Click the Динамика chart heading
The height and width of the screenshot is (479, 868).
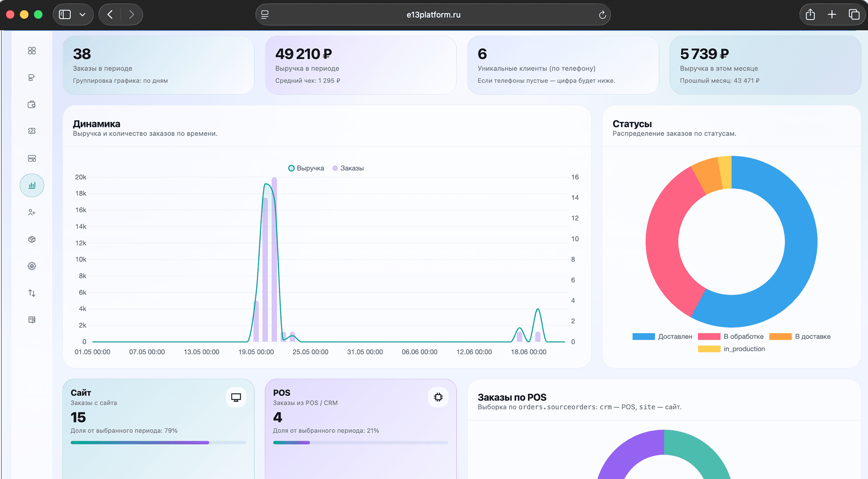coord(97,124)
